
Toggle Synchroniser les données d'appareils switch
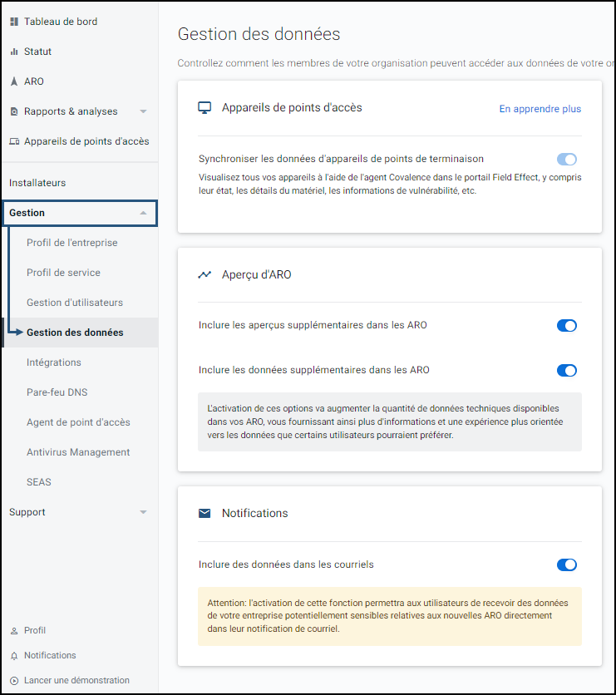[x=567, y=159]
